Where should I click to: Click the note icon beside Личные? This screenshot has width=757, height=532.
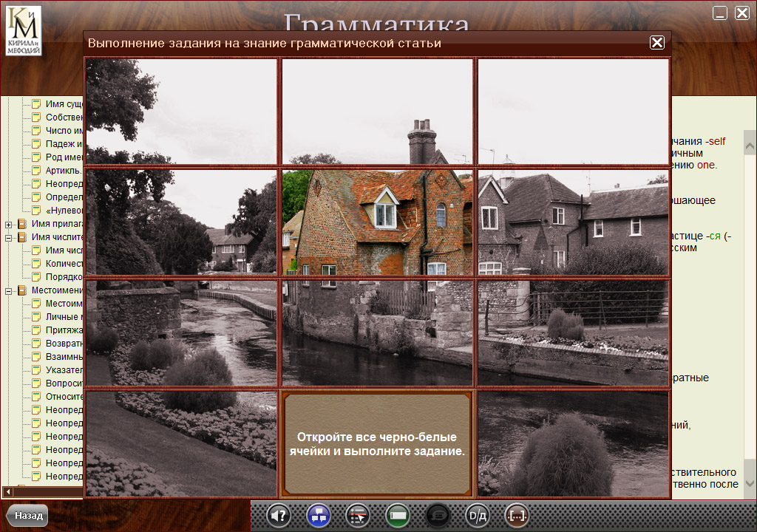(x=36, y=317)
